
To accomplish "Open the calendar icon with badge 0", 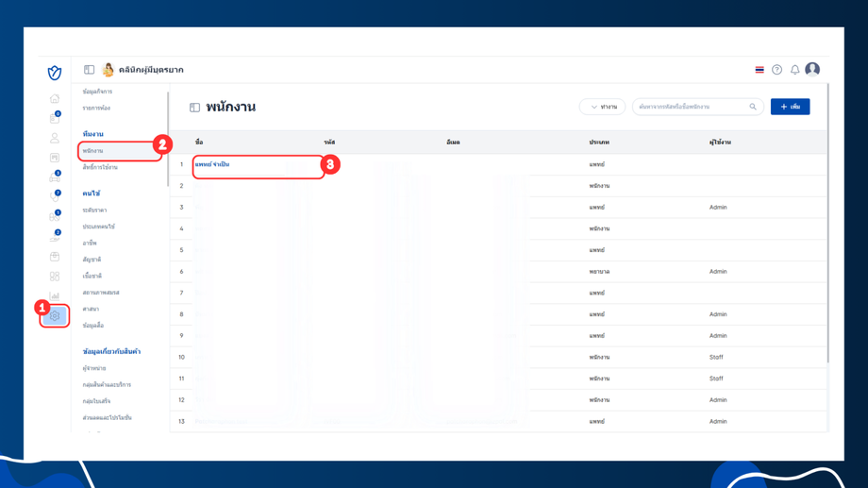I will coord(55,117).
